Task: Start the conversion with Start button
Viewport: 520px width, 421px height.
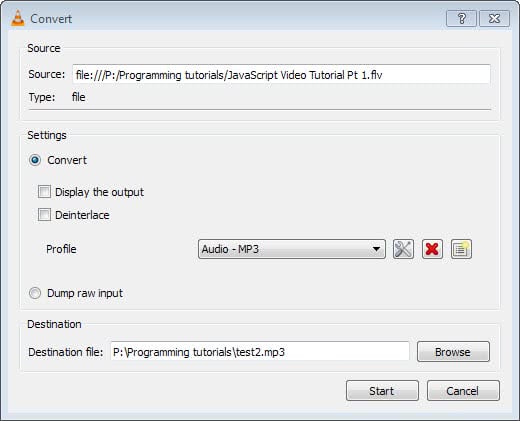Action: [x=382, y=391]
